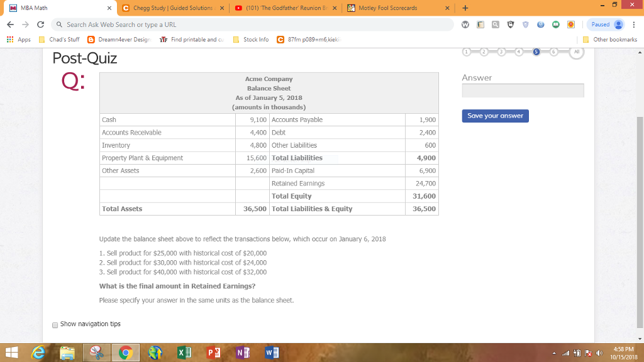The image size is (644, 362).
Task: Open OneNote from the taskbar
Action: [243, 352]
